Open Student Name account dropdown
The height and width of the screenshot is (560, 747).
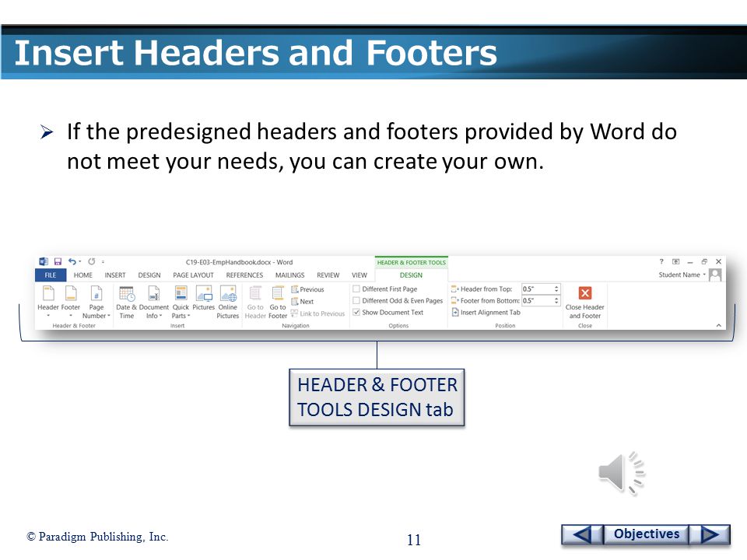[682, 275]
